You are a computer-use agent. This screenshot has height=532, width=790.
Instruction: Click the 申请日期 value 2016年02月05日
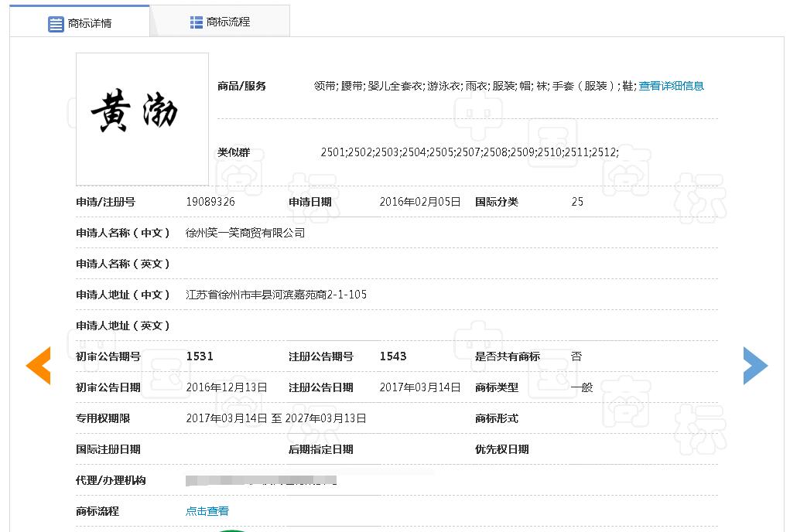[420, 202]
